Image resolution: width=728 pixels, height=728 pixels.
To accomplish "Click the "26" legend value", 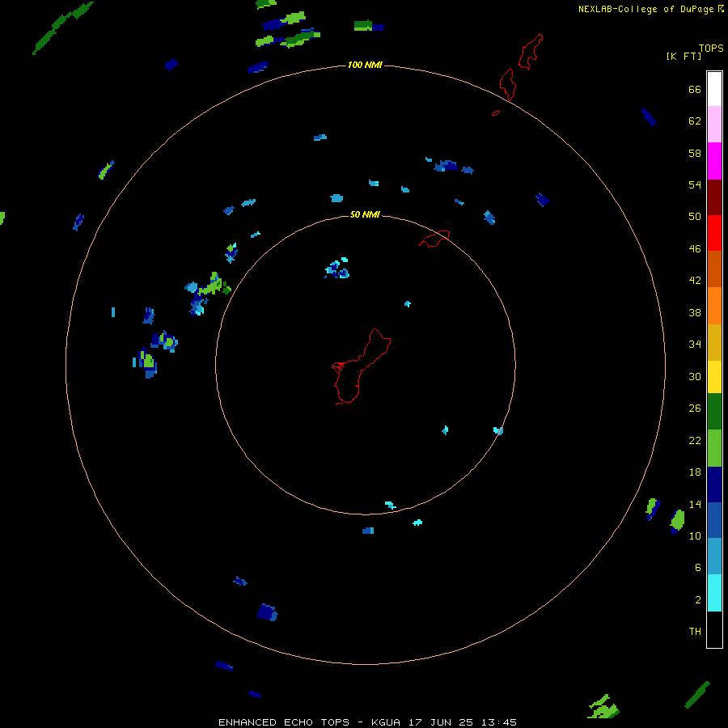I will pos(695,408).
